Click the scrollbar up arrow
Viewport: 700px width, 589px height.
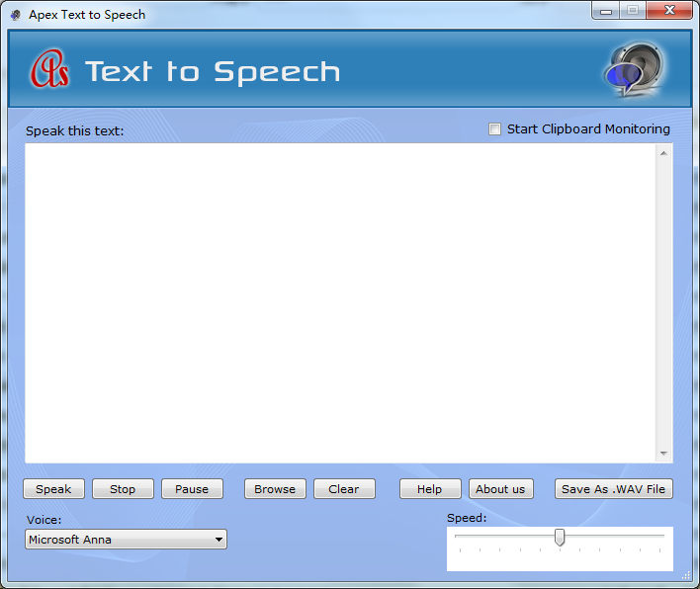point(663,153)
